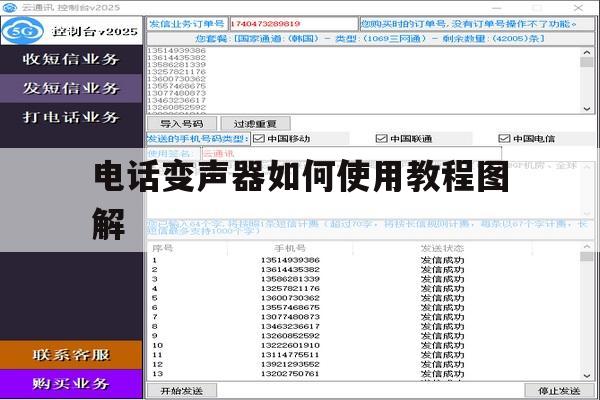Screen dimensions: 600x400
Task: Click the 5G cloud logo icon
Action: pos(23,31)
